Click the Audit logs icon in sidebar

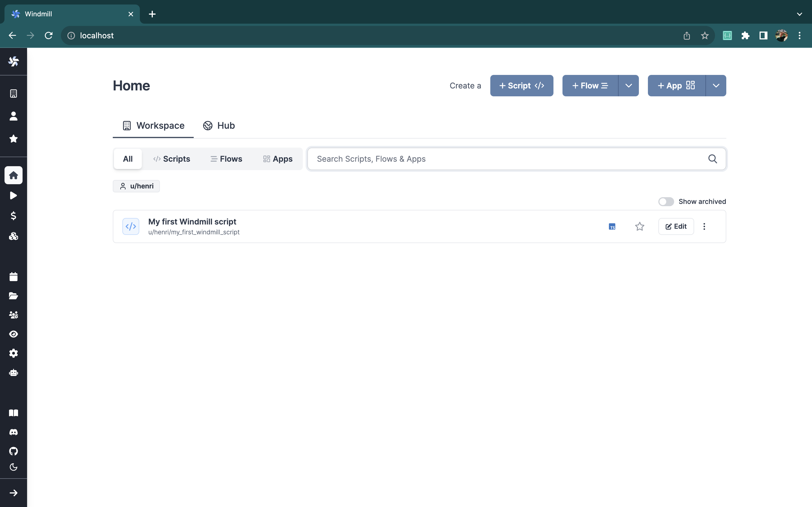pyautogui.click(x=14, y=334)
